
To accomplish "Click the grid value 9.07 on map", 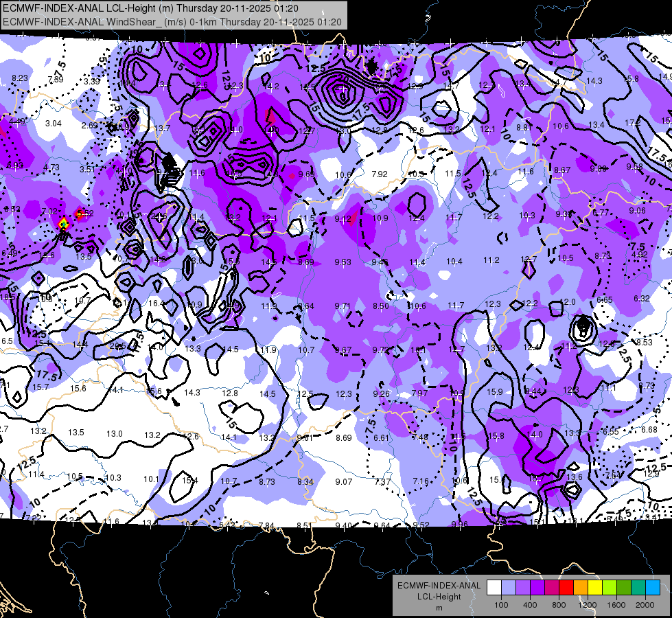I will click(344, 482).
